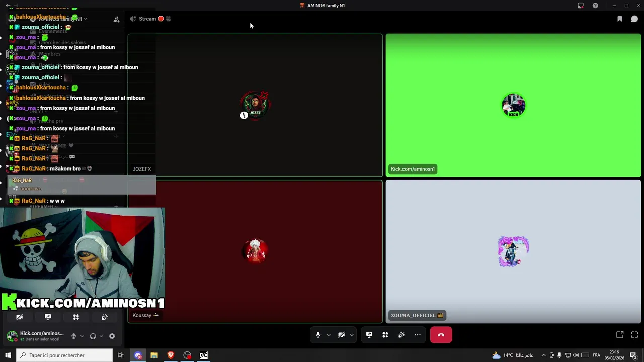This screenshot has width=644, height=362.
Task: Click the Kick.com/aminos user avatar
Action: [12, 336]
